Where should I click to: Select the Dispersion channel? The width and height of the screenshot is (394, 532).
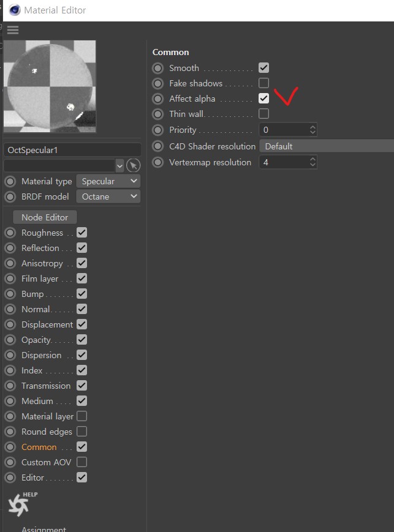tap(42, 355)
